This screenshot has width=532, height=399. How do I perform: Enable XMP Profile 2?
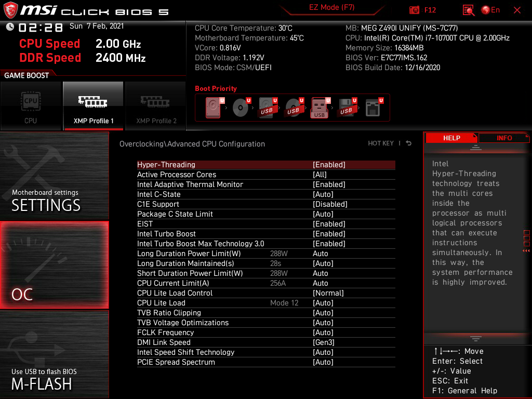tap(156, 105)
